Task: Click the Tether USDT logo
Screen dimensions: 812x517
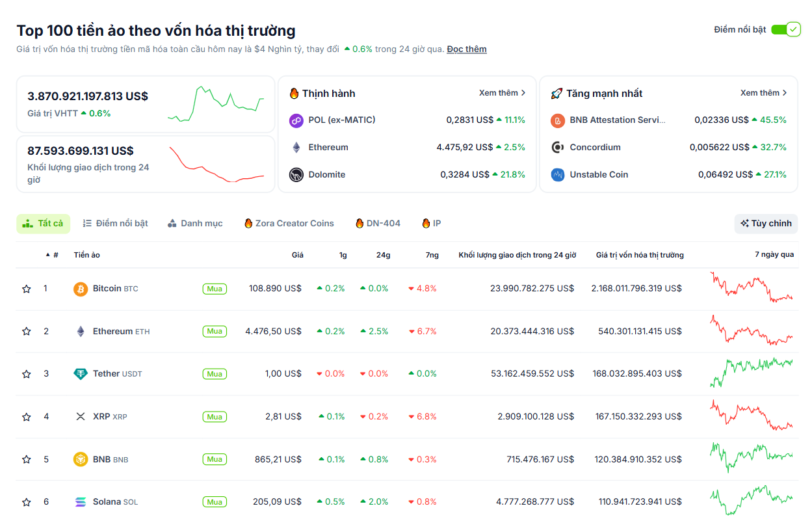Action: click(x=79, y=373)
